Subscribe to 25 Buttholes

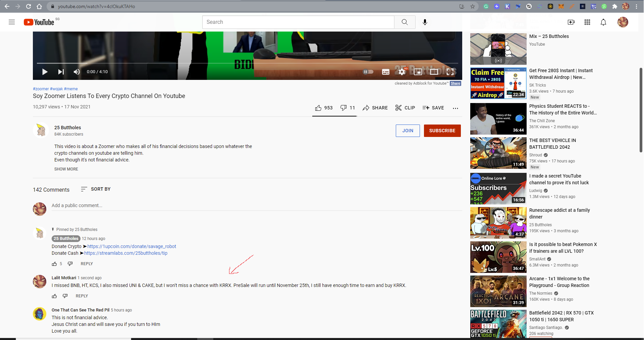442,131
